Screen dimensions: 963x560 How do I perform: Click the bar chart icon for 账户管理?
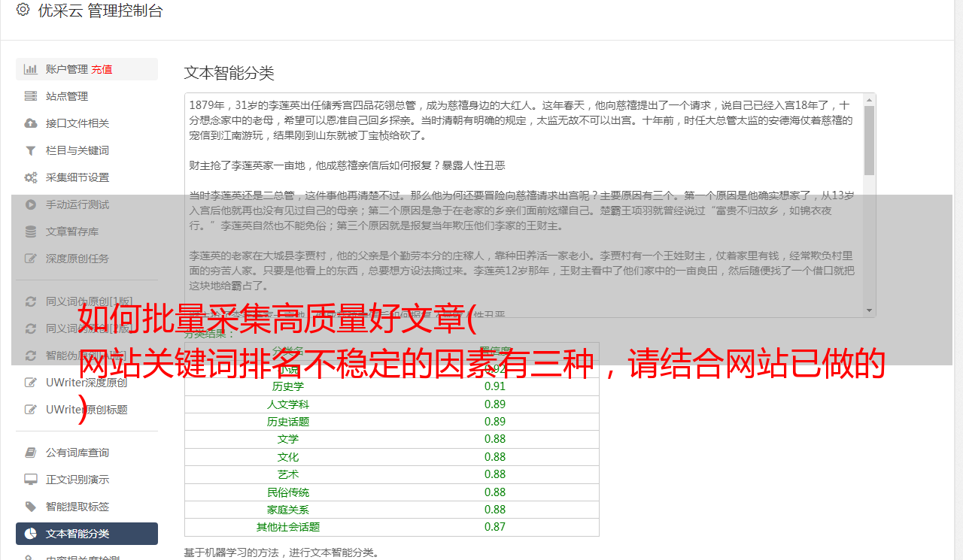click(x=31, y=69)
